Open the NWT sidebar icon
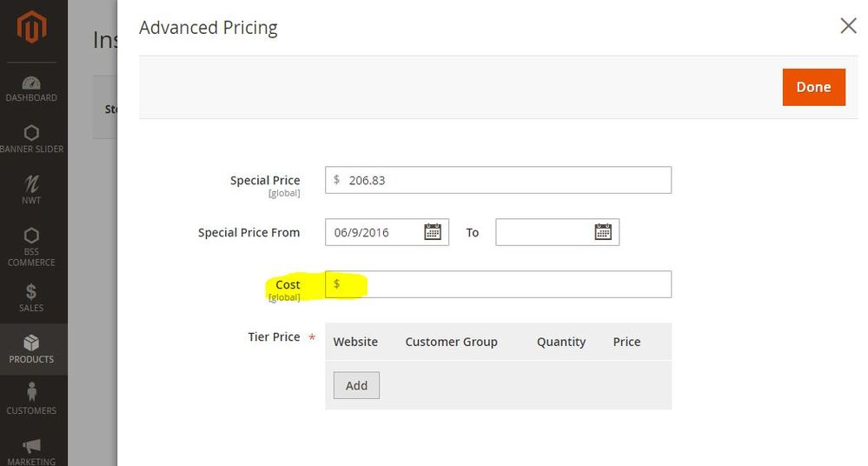868x466 pixels. pos(31,184)
